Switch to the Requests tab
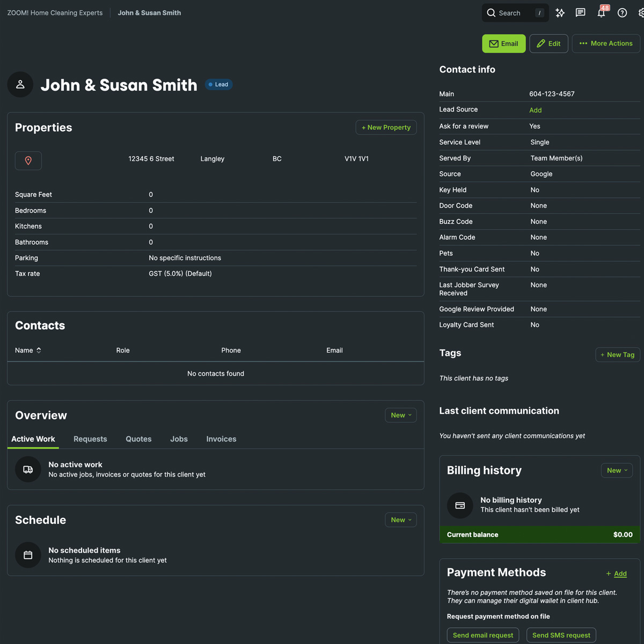The width and height of the screenshot is (644, 644). [90, 439]
